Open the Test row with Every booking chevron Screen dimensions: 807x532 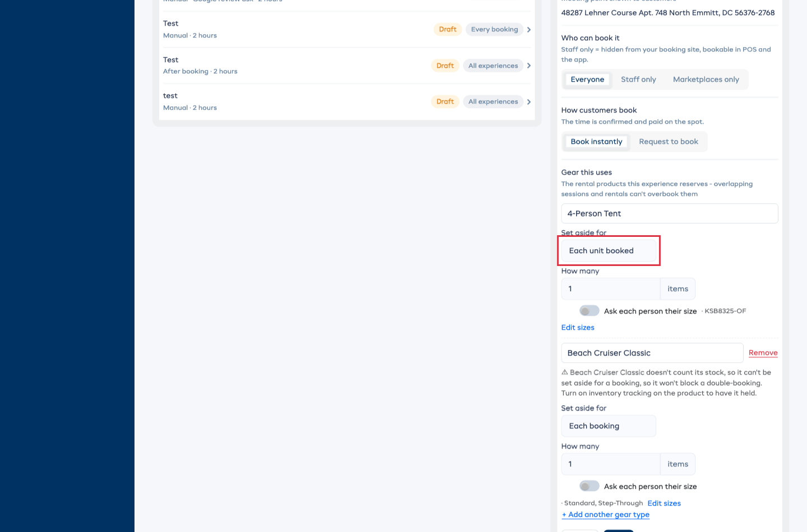coord(528,30)
